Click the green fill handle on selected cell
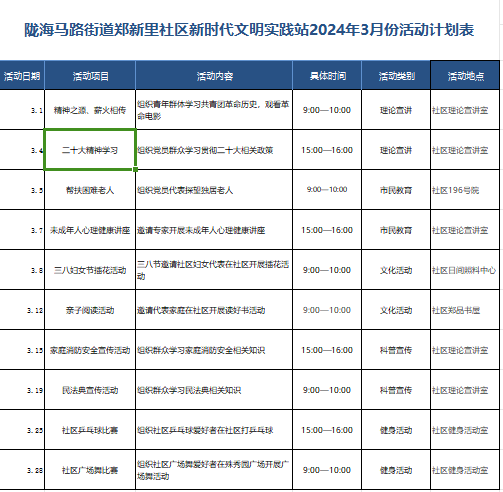Image resolution: width=503 pixels, height=492 pixels. coord(135,169)
